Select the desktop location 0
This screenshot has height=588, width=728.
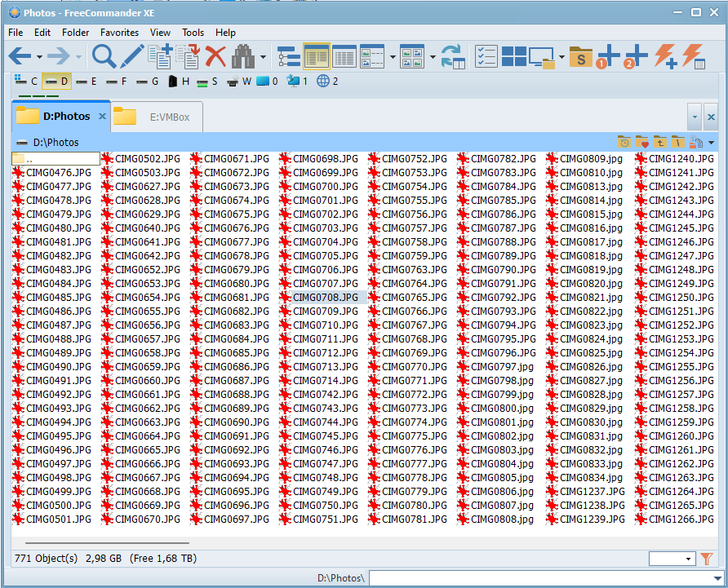267,82
